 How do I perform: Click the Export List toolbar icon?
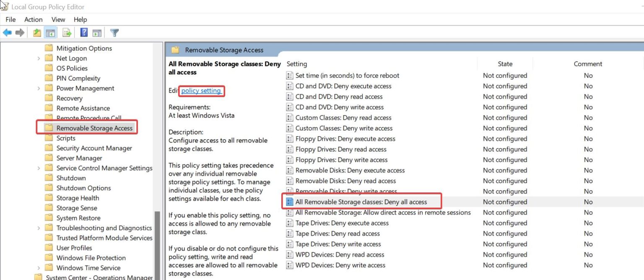[66, 32]
